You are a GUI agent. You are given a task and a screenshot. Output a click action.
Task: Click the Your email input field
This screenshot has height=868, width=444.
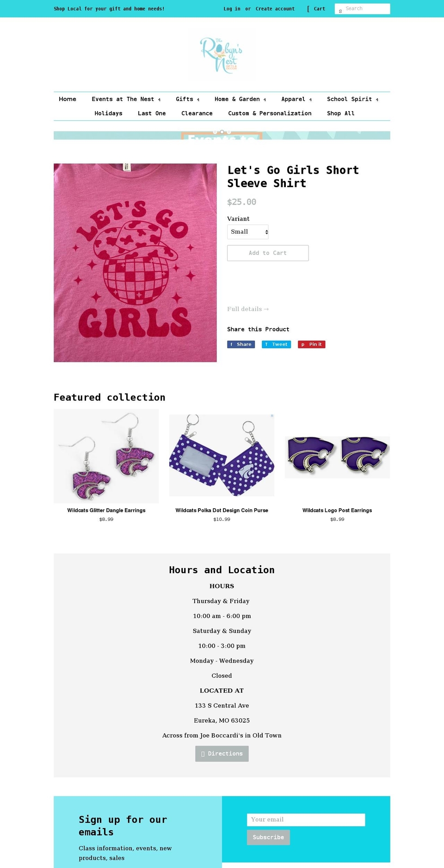click(306, 819)
